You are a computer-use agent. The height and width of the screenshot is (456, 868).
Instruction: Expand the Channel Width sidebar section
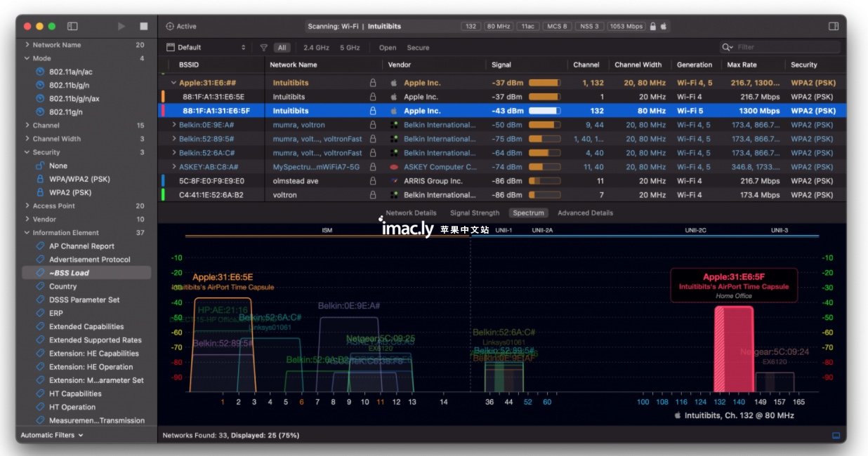[x=27, y=139]
